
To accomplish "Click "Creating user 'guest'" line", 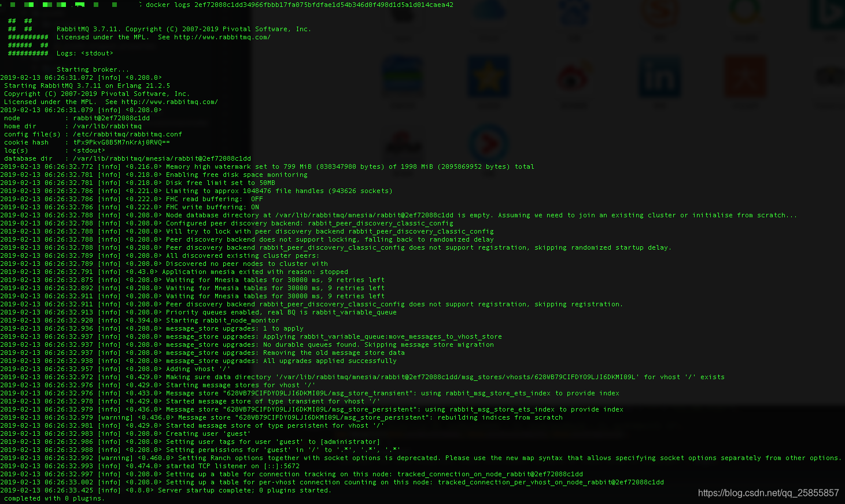I will coord(126,433).
